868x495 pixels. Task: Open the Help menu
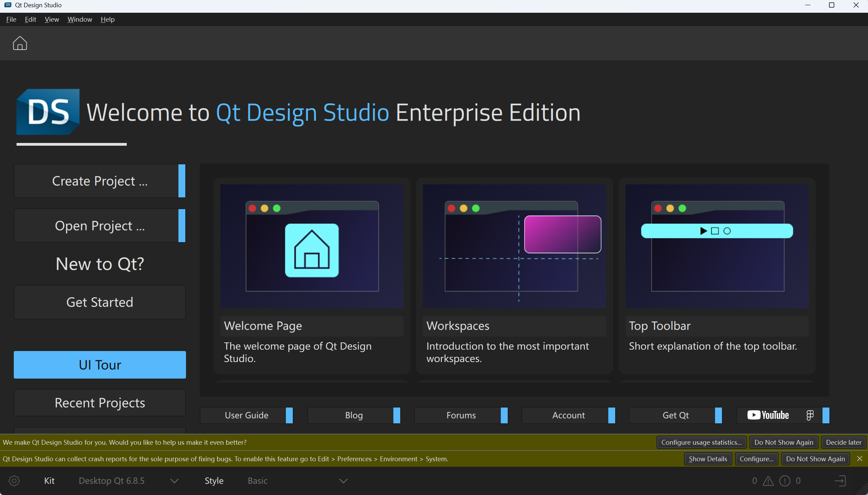[x=107, y=19]
